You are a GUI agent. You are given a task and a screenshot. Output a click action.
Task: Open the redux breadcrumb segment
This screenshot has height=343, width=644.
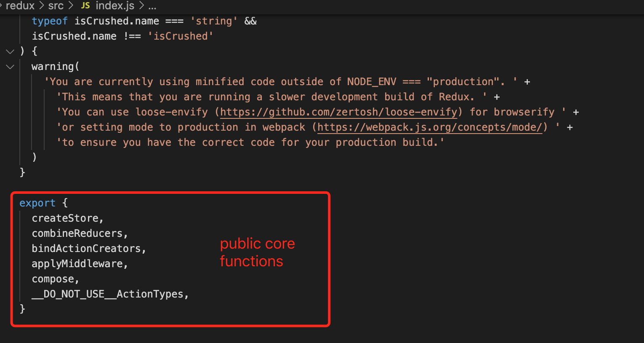pyautogui.click(x=20, y=5)
